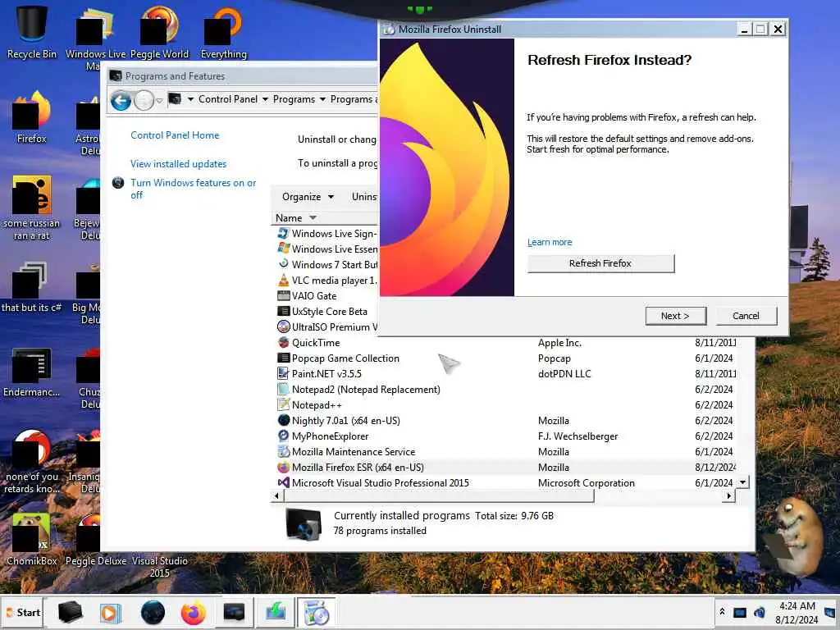This screenshot has height=630, width=840.
Task: Click the uninstaller taskbar button
Action: (316, 613)
